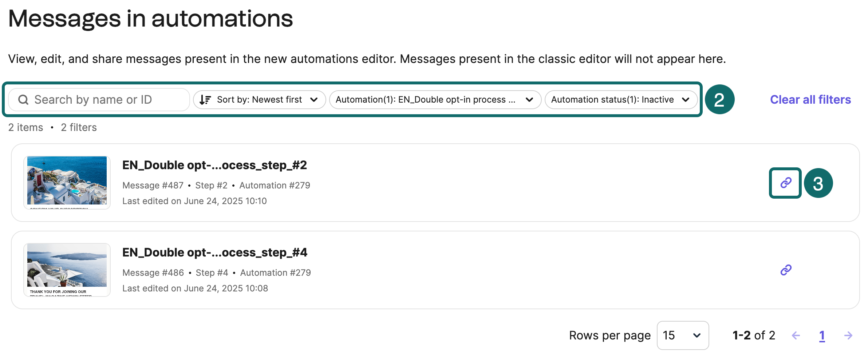Click the sort order icon
The image size is (868, 358).
point(205,100)
